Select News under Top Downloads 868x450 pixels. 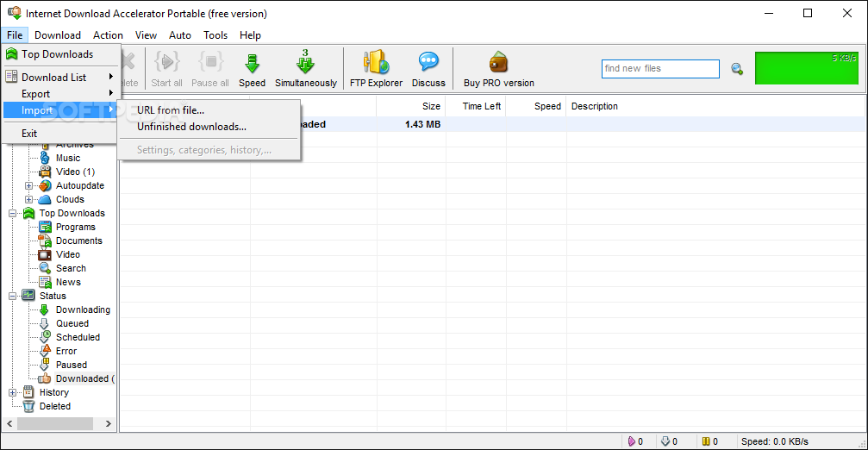click(68, 282)
